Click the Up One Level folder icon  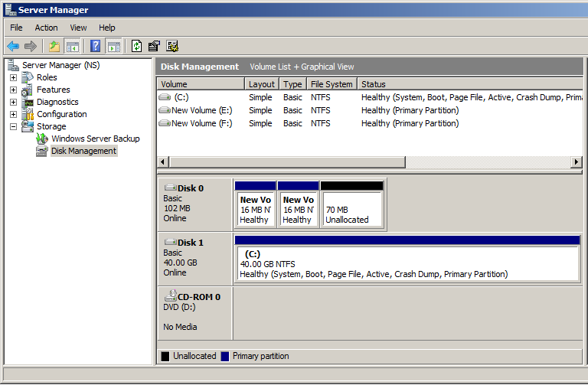pos(54,46)
